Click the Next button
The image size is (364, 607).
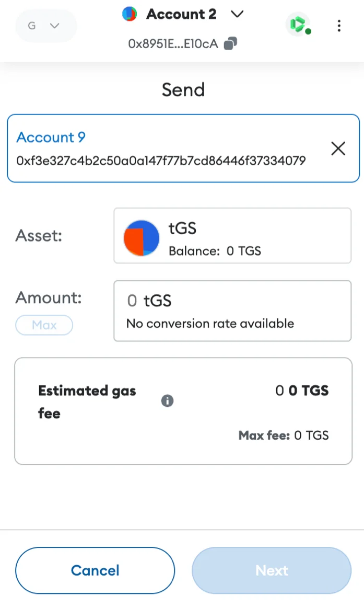click(x=272, y=570)
